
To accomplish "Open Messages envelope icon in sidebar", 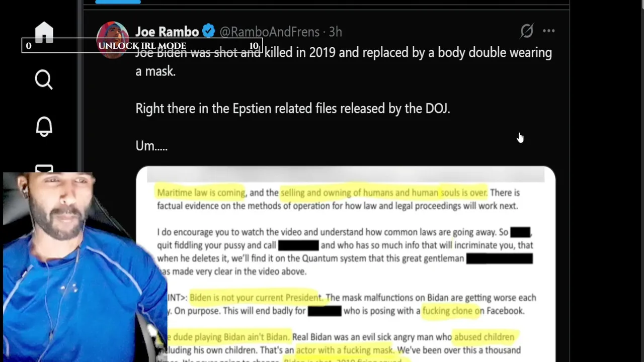I will coord(44,169).
